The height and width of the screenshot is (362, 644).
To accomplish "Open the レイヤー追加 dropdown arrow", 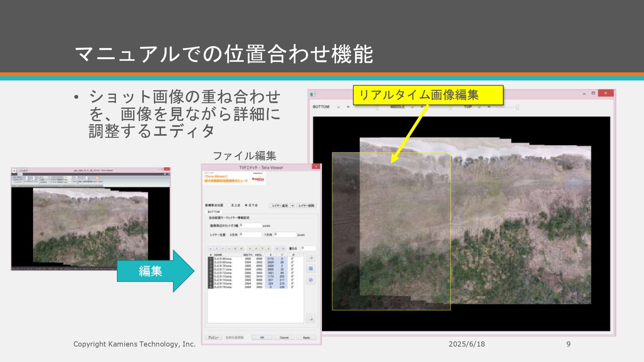I will [x=292, y=206].
